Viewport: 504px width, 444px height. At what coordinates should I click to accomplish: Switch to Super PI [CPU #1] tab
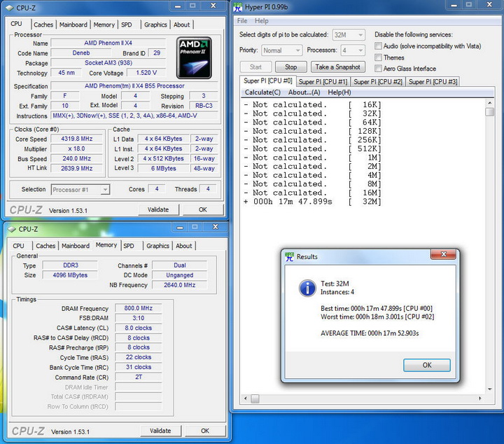pyautogui.click(x=323, y=82)
